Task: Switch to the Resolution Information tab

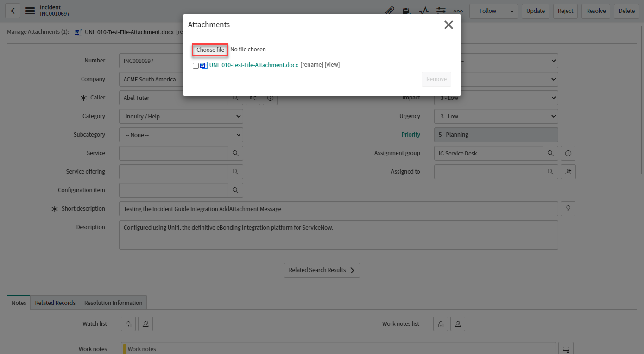Action: tap(113, 303)
